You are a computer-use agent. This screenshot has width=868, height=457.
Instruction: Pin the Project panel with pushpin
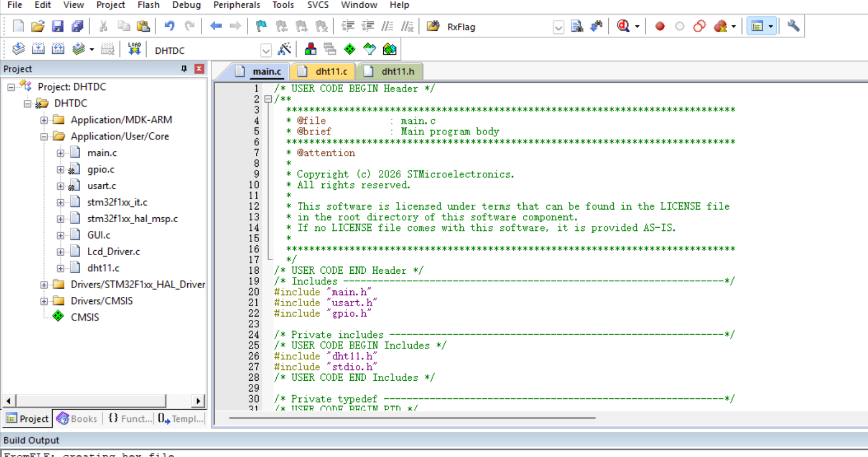tap(184, 69)
